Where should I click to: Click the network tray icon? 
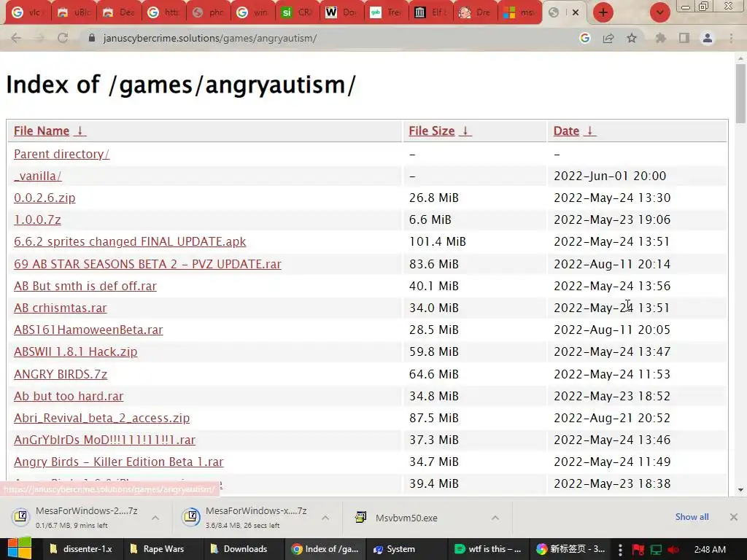[656, 550]
